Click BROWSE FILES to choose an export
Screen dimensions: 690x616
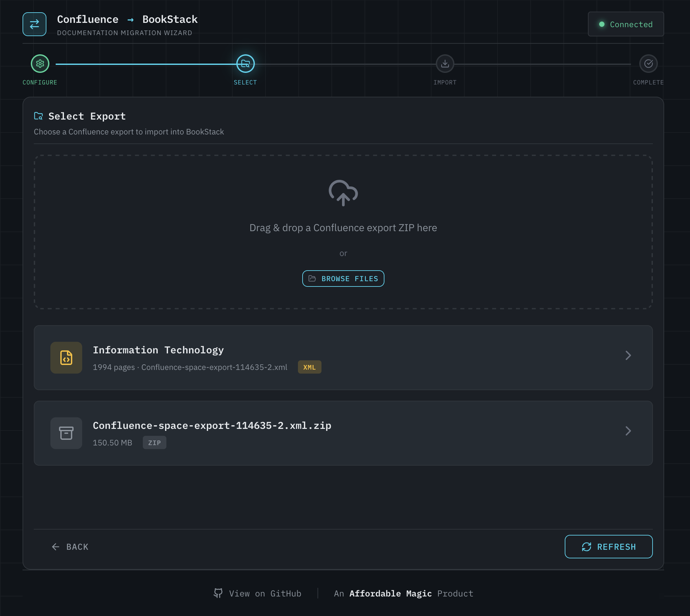click(x=343, y=278)
